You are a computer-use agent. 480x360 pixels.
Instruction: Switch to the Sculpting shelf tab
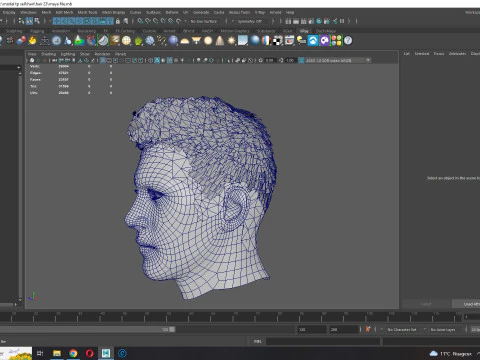14,31
